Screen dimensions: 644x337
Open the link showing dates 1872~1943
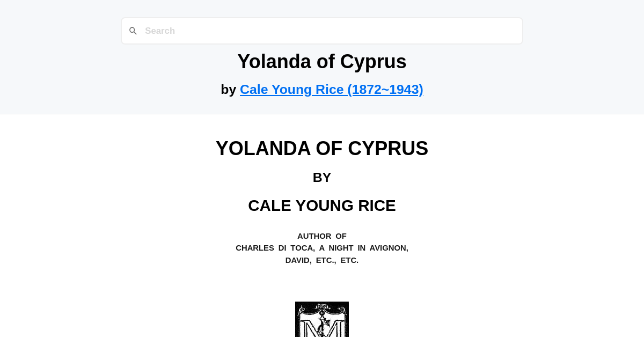tap(385, 89)
